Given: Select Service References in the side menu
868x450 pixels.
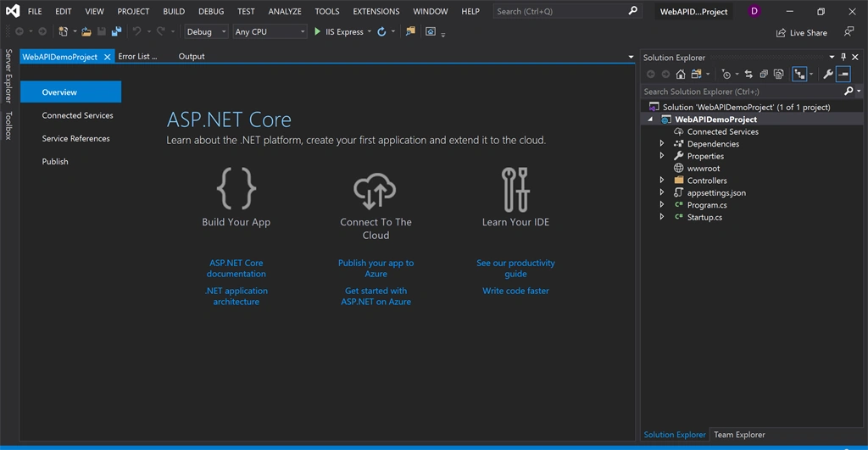Looking at the screenshot, I should point(75,138).
